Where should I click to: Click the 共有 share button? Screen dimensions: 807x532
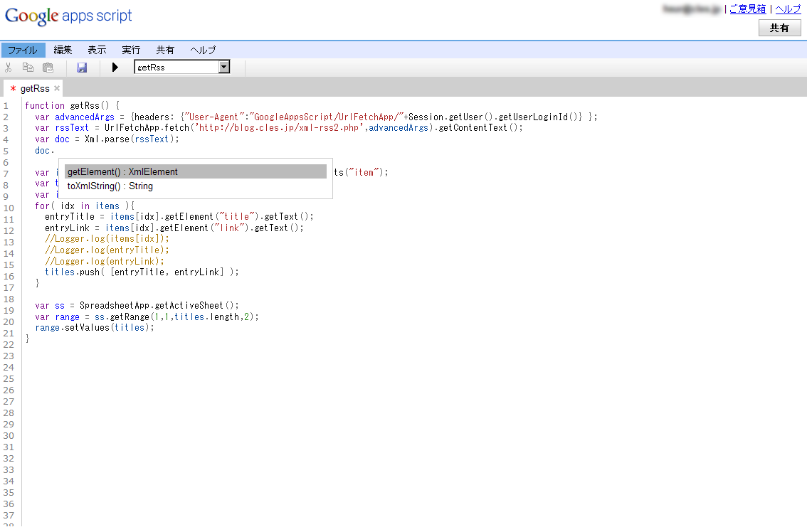click(779, 28)
